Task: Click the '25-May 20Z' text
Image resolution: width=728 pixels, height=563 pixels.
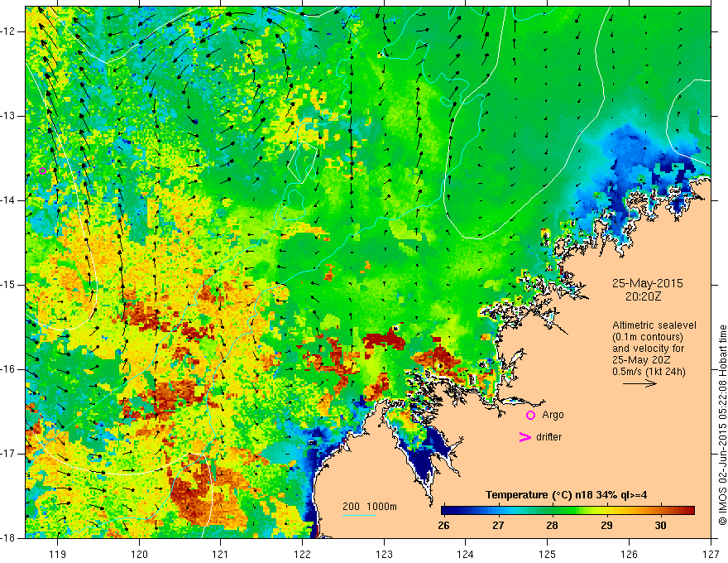Action: tap(640, 360)
